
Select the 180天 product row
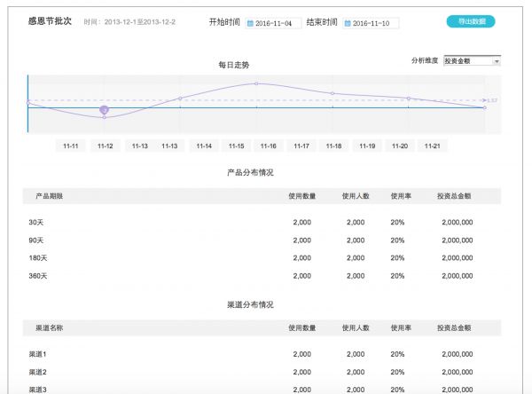pyautogui.click(x=38, y=258)
